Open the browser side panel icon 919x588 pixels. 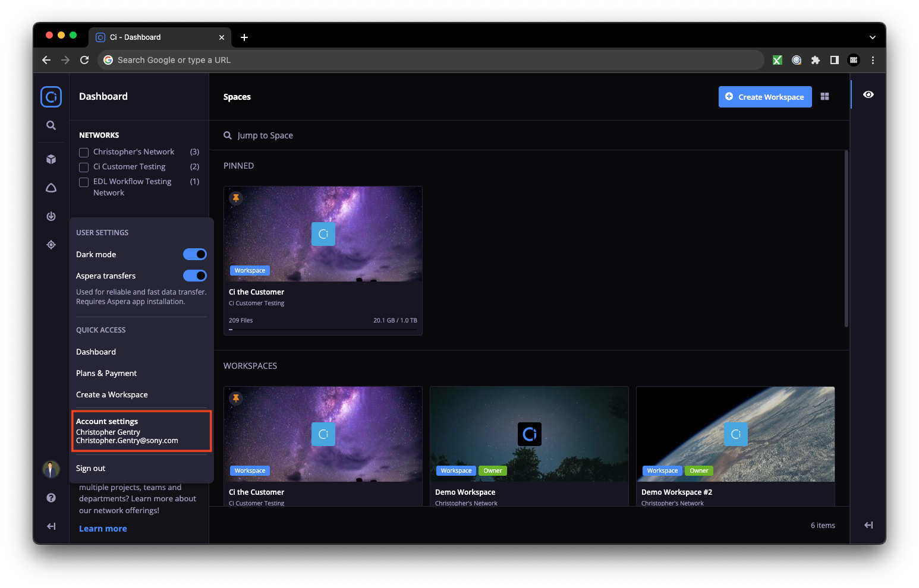[x=835, y=60]
